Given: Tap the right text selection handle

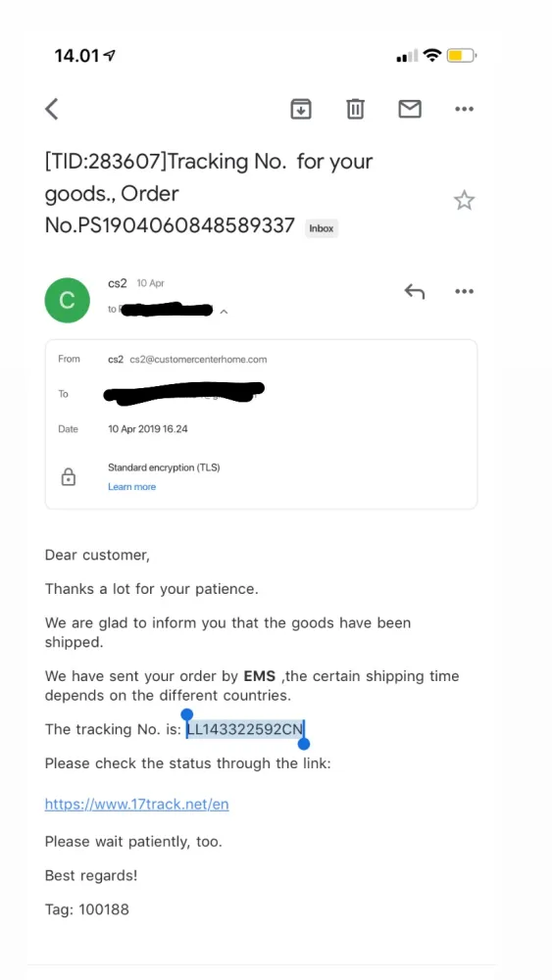Looking at the screenshot, I should point(304,743).
